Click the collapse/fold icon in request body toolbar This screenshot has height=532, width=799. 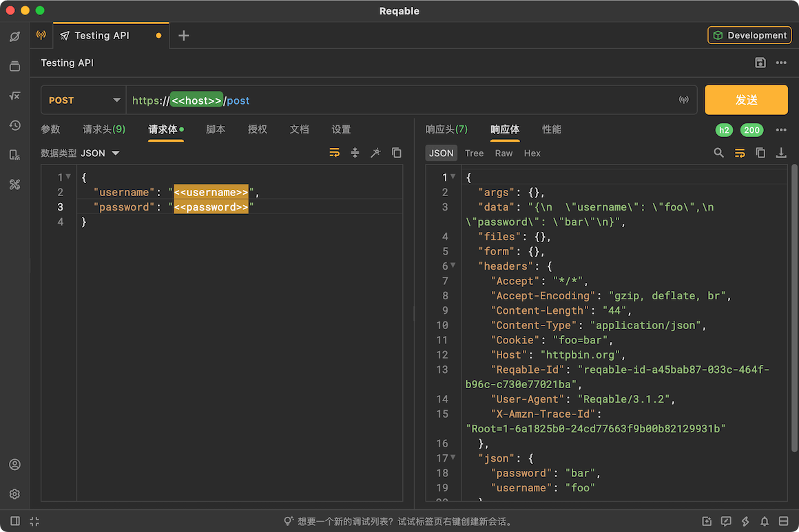point(355,153)
